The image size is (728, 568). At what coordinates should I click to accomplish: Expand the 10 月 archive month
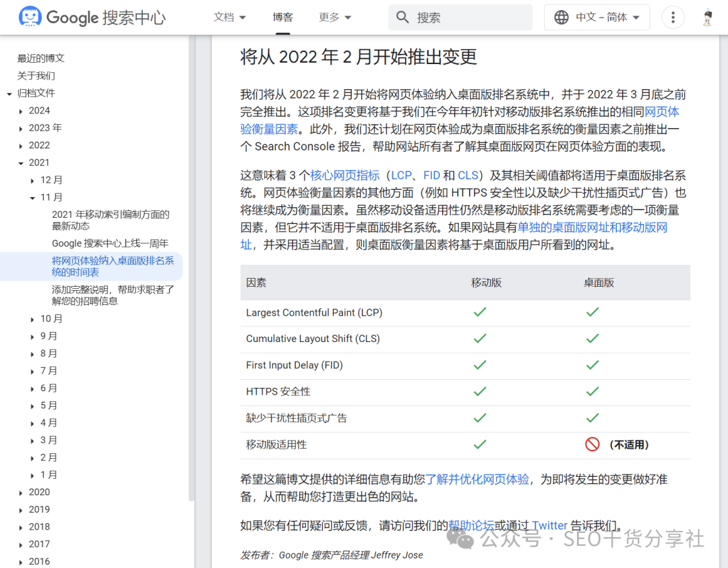tap(32, 319)
